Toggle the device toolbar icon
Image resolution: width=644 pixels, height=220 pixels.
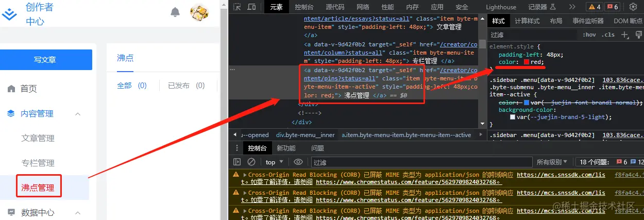[x=251, y=7]
